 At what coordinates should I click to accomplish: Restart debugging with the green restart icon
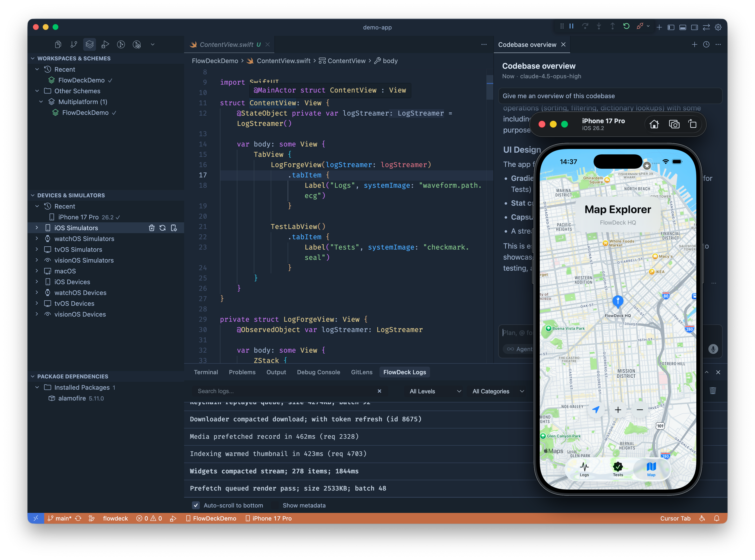pos(626,27)
